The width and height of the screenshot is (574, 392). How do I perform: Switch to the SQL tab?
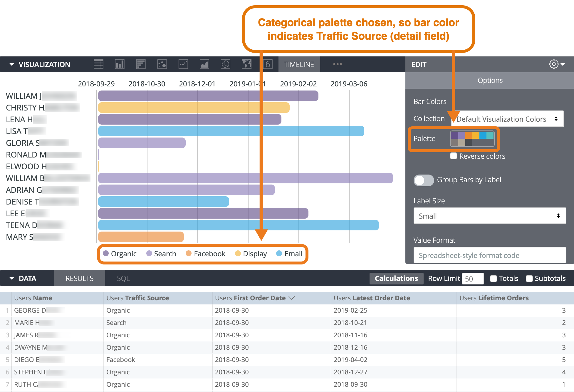coord(123,279)
